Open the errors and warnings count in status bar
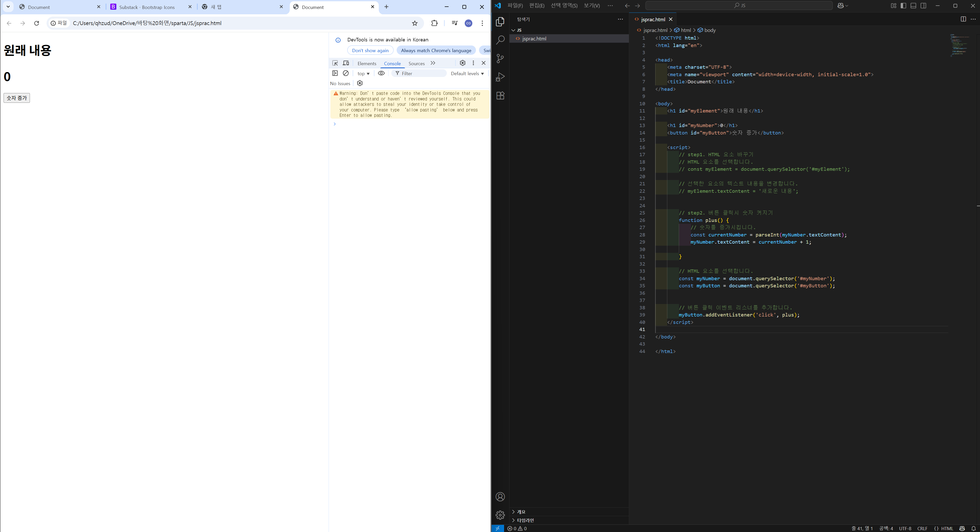Screen dimensions: 980x532 click(517, 528)
